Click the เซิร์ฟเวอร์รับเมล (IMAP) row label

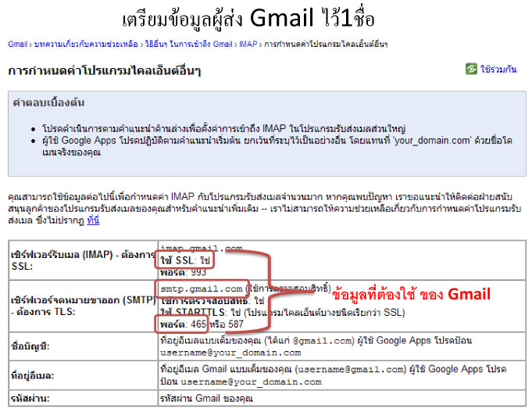[83, 260]
